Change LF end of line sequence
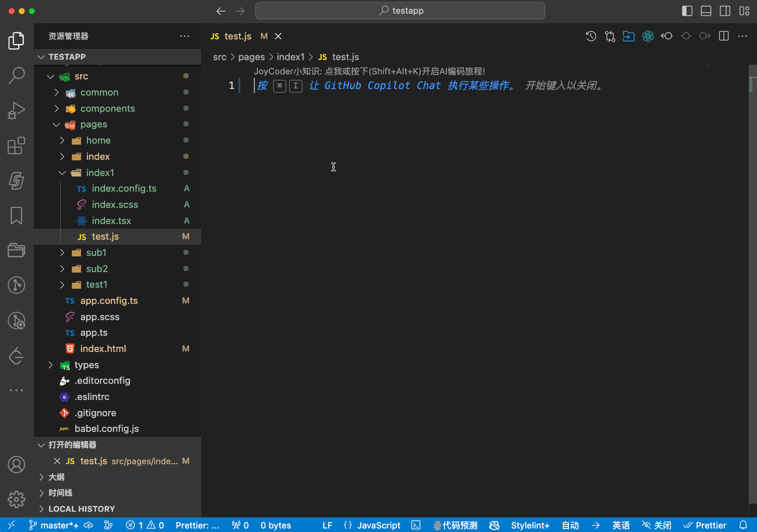This screenshot has height=532, width=757. pos(328,525)
